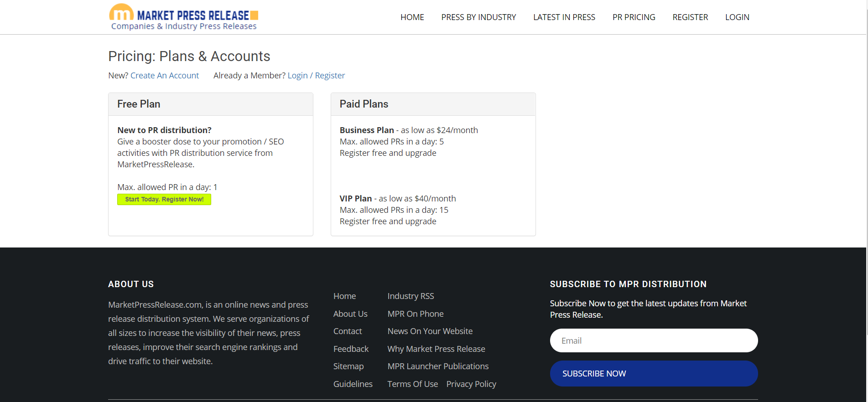
Task: Click the Free Plan card heading
Action: coord(139,104)
